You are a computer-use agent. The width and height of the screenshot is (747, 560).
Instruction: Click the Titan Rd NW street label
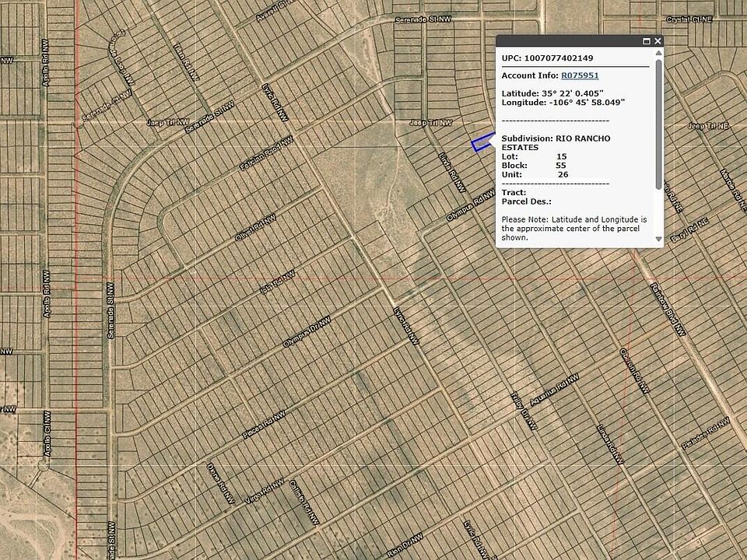tap(186, 62)
